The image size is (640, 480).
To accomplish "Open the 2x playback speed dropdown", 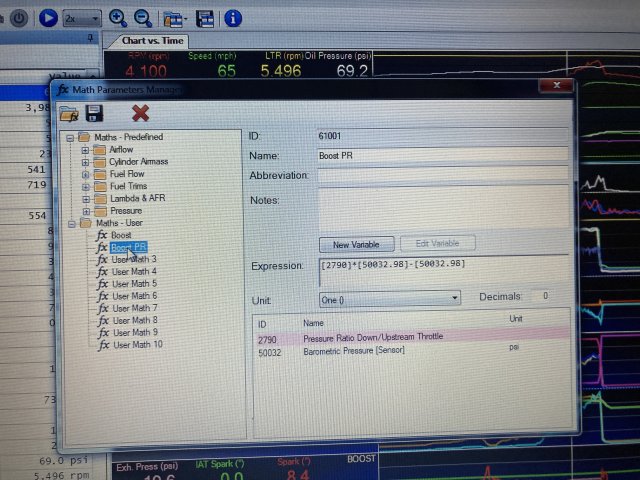I will (82, 18).
